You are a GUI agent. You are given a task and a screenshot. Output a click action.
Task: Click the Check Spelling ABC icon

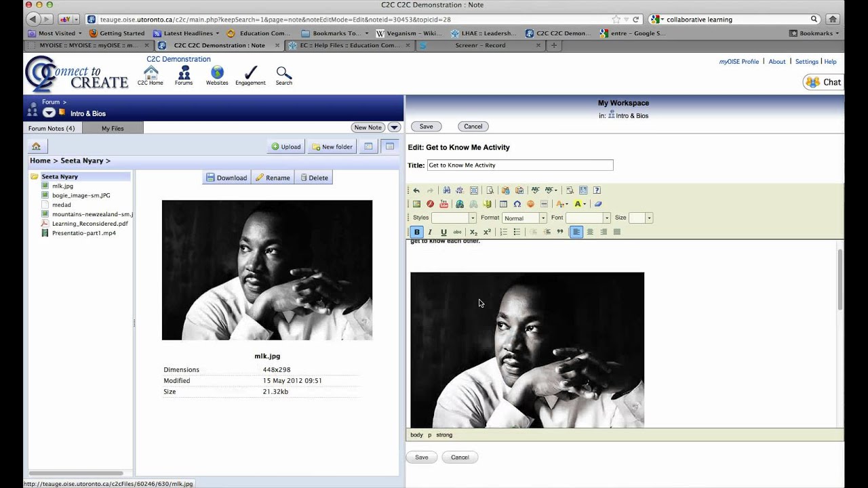click(535, 190)
